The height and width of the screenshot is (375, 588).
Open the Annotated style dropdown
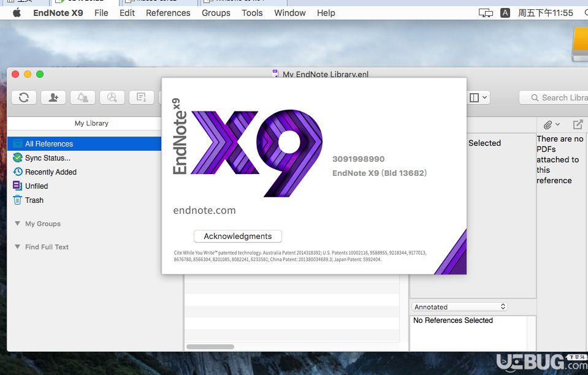(x=459, y=306)
